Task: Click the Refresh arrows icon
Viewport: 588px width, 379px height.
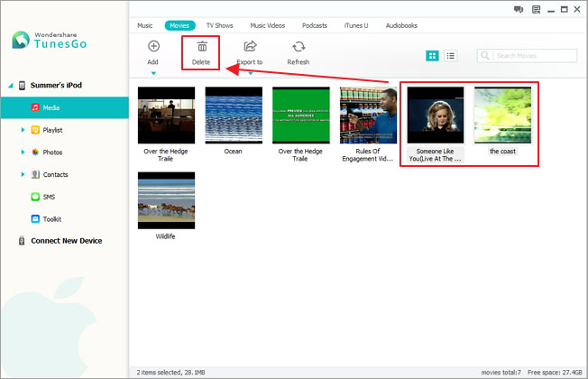Action: [299, 47]
